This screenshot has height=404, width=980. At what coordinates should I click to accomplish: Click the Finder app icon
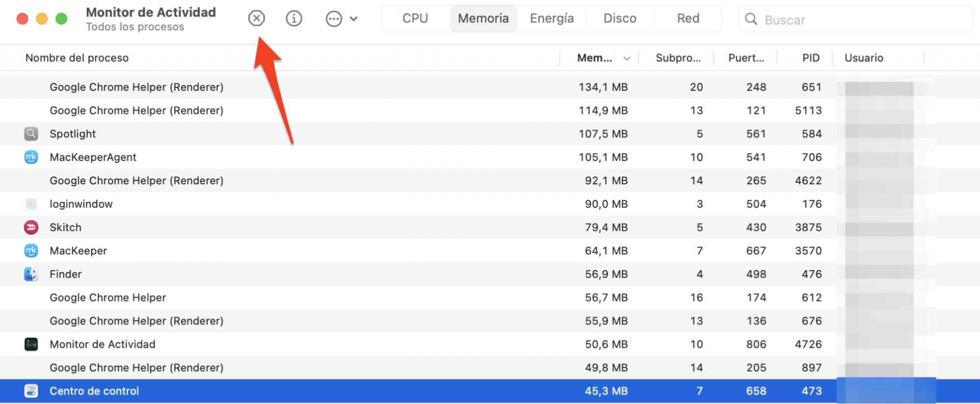(x=31, y=274)
